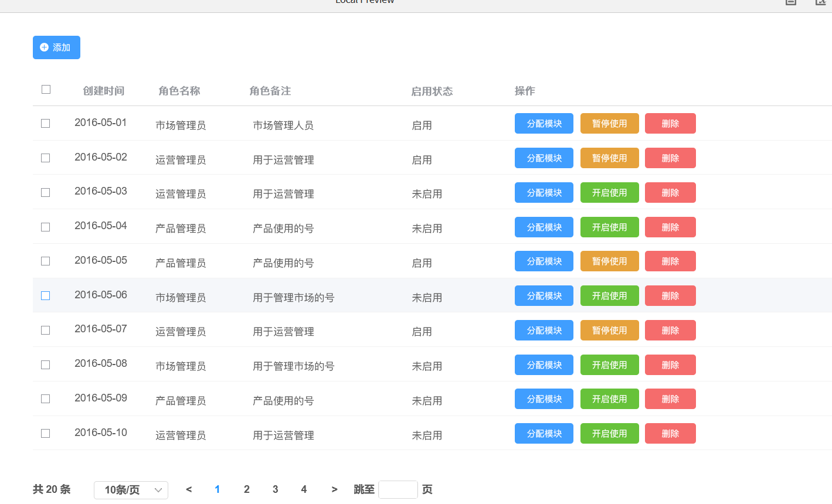Click 删除 in the 2016-05-02 row
The width and height of the screenshot is (832, 504).
[670, 158]
